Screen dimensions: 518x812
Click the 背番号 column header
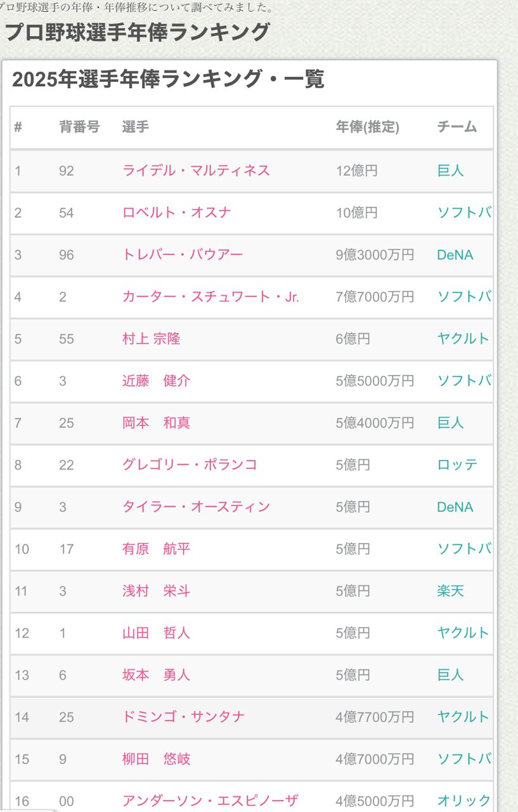79,127
